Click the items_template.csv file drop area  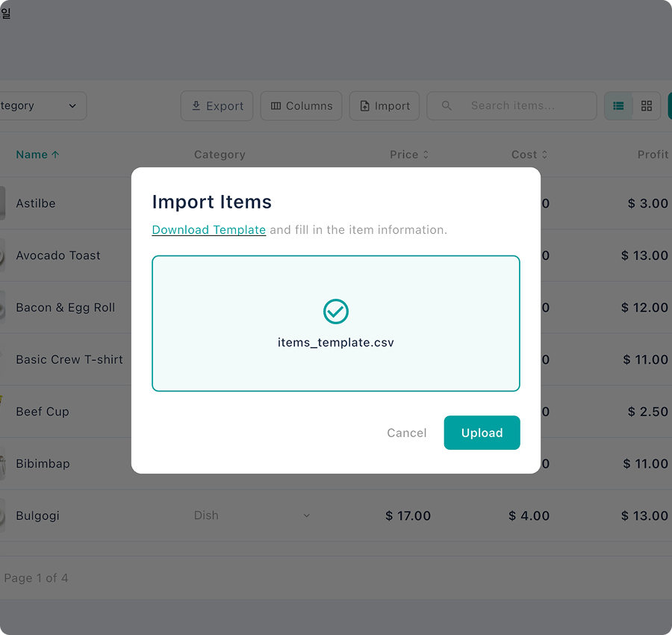[336, 323]
